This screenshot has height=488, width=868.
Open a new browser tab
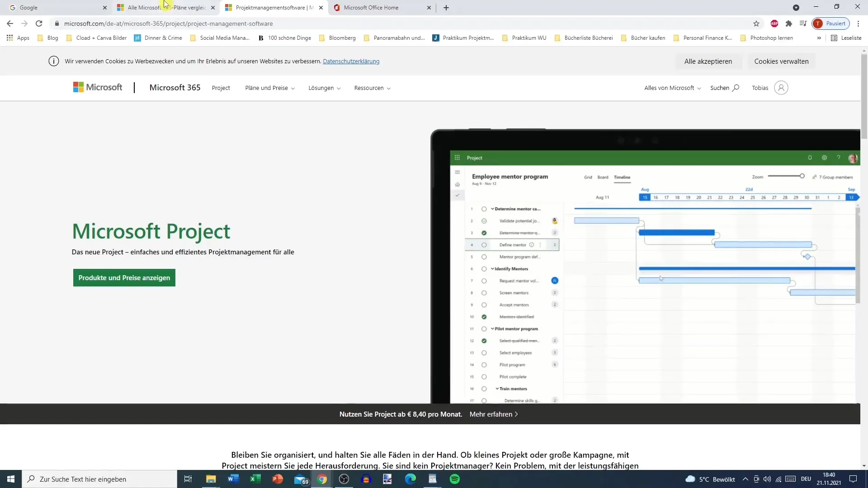[446, 8]
